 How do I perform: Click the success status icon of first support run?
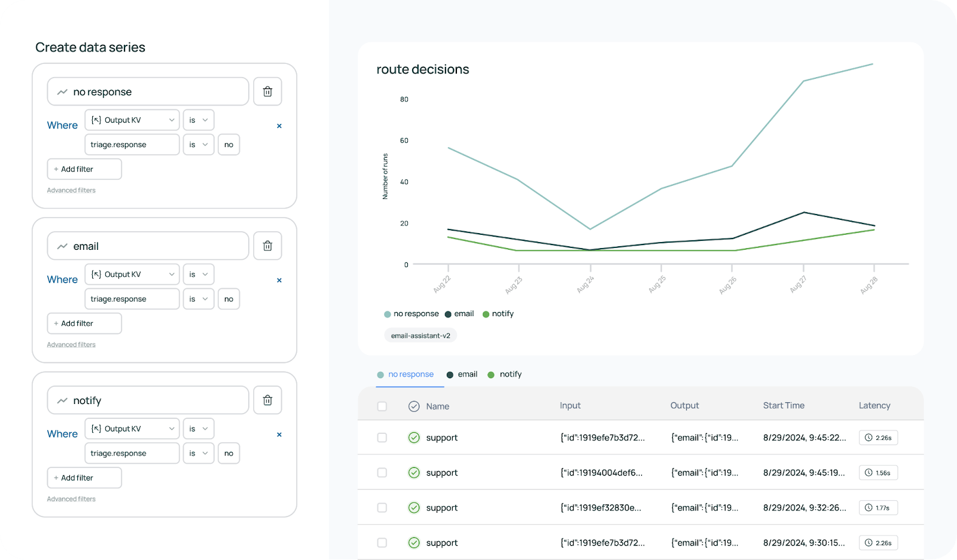pyautogui.click(x=414, y=437)
